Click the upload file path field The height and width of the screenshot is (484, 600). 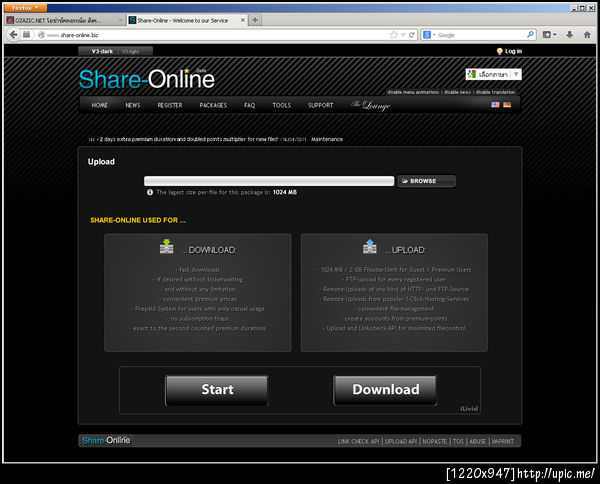coord(269,181)
